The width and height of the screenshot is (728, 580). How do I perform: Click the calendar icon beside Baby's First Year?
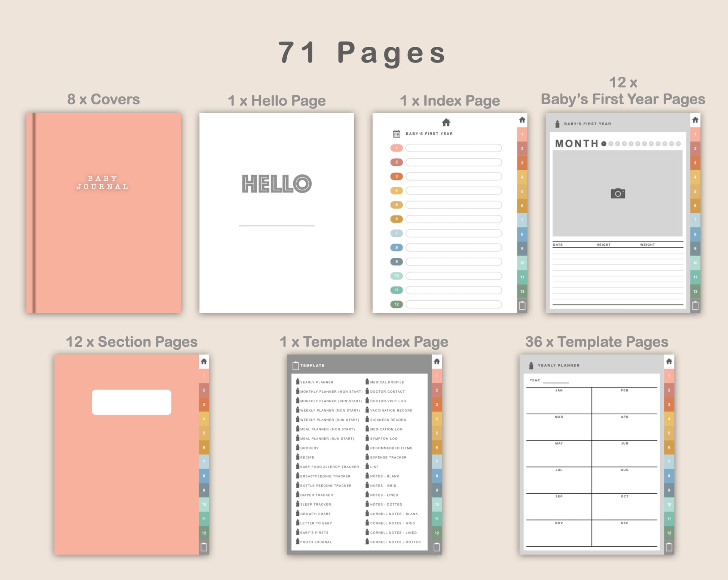tap(397, 134)
